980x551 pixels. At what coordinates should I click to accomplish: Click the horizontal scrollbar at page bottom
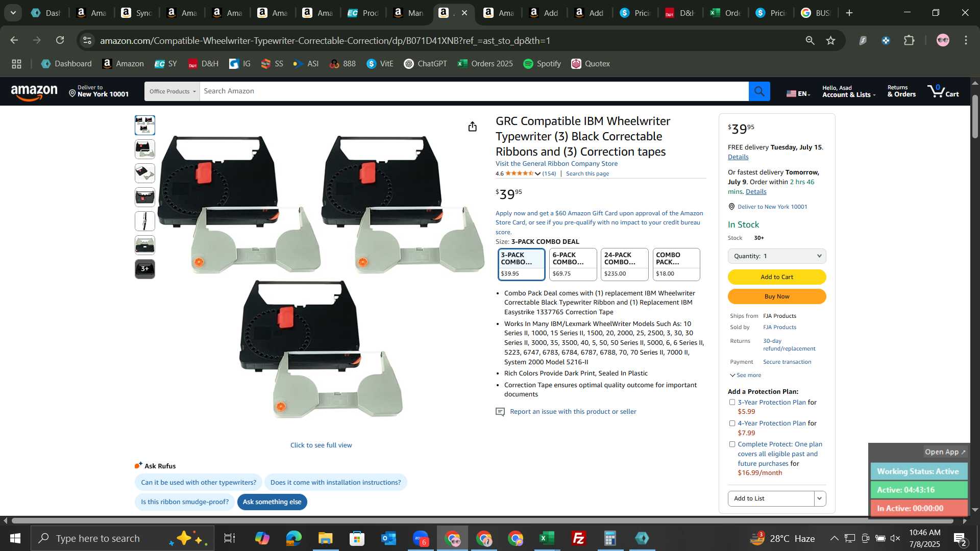pyautogui.click(x=482, y=521)
